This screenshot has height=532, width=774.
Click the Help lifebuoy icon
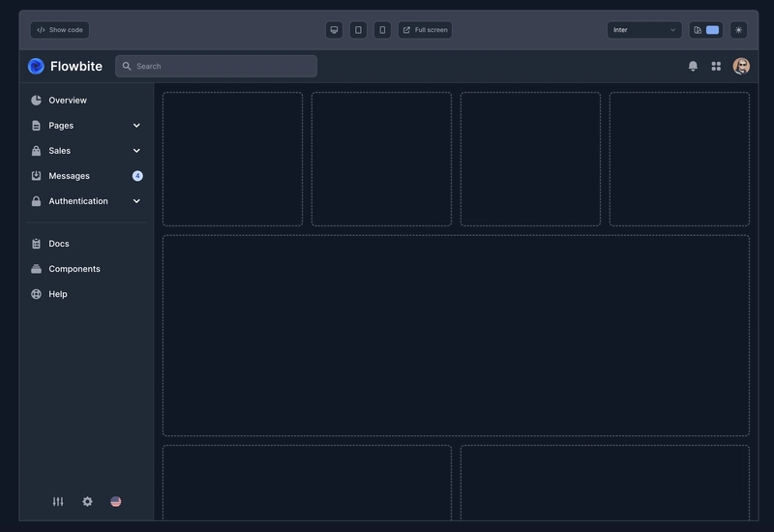point(36,294)
